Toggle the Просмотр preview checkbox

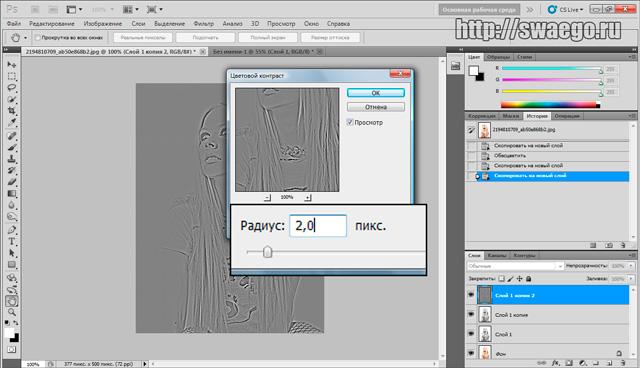tap(350, 122)
